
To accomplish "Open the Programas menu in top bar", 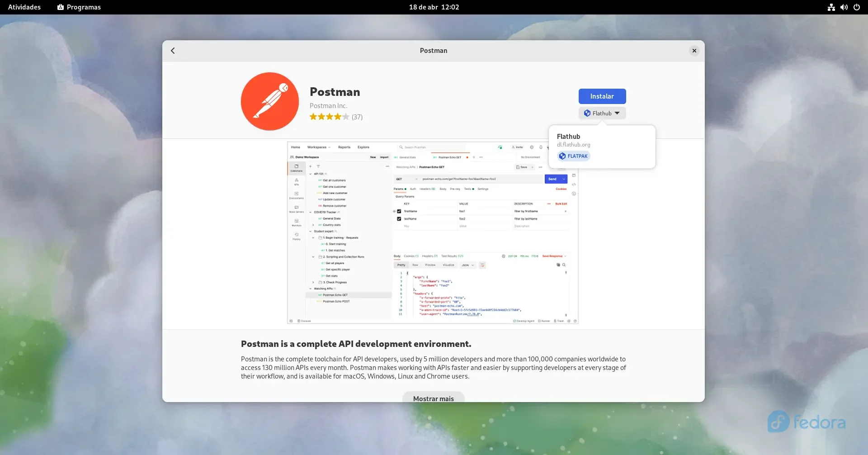I will click(x=79, y=7).
